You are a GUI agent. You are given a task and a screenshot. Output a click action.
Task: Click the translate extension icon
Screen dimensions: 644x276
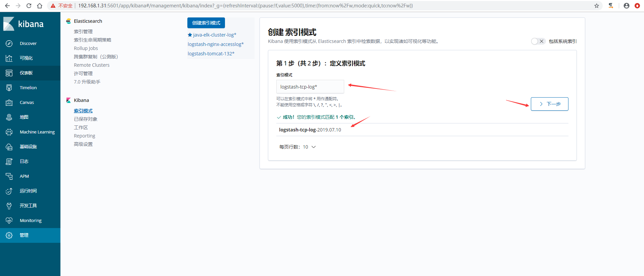coord(611,6)
